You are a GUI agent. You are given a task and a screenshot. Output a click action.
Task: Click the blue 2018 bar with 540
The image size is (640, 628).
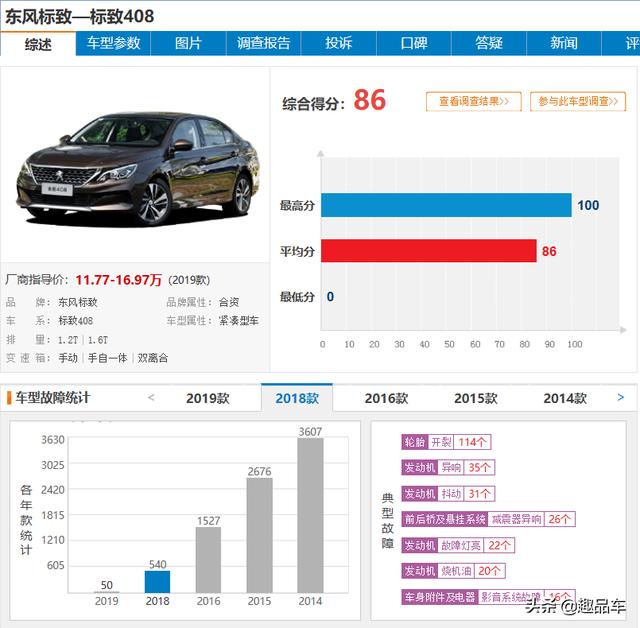pyautogui.click(x=157, y=581)
